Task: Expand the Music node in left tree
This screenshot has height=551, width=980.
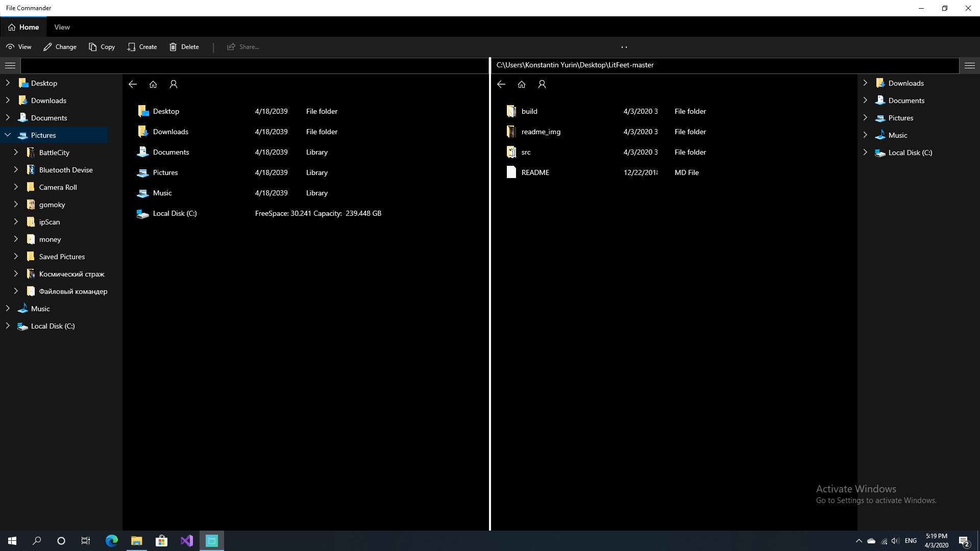Action: click(x=8, y=309)
